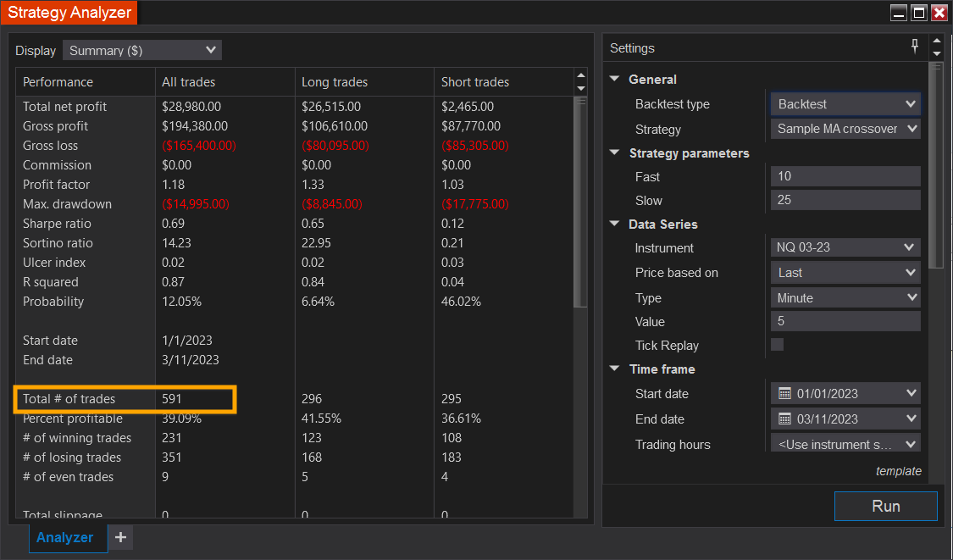Run the backtest

coord(885,506)
